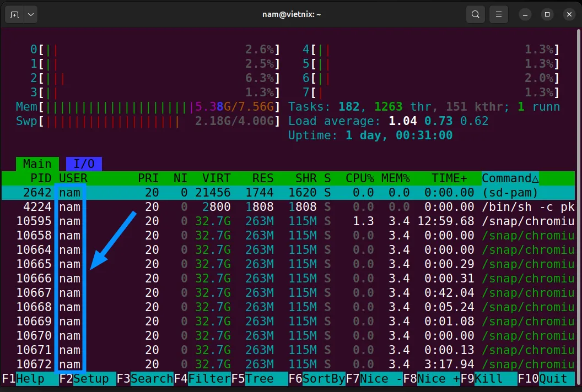Sort by PRI column header
Viewport: 582px width, 392px height.
(x=148, y=178)
